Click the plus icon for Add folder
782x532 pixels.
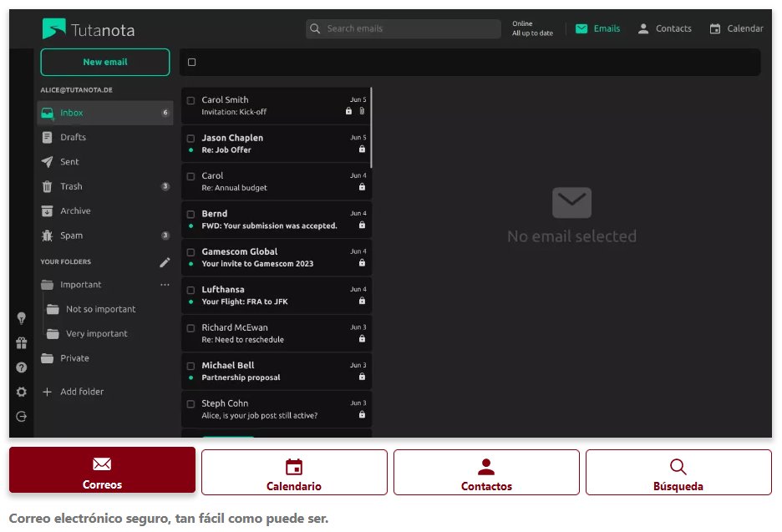click(x=47, y=392)
